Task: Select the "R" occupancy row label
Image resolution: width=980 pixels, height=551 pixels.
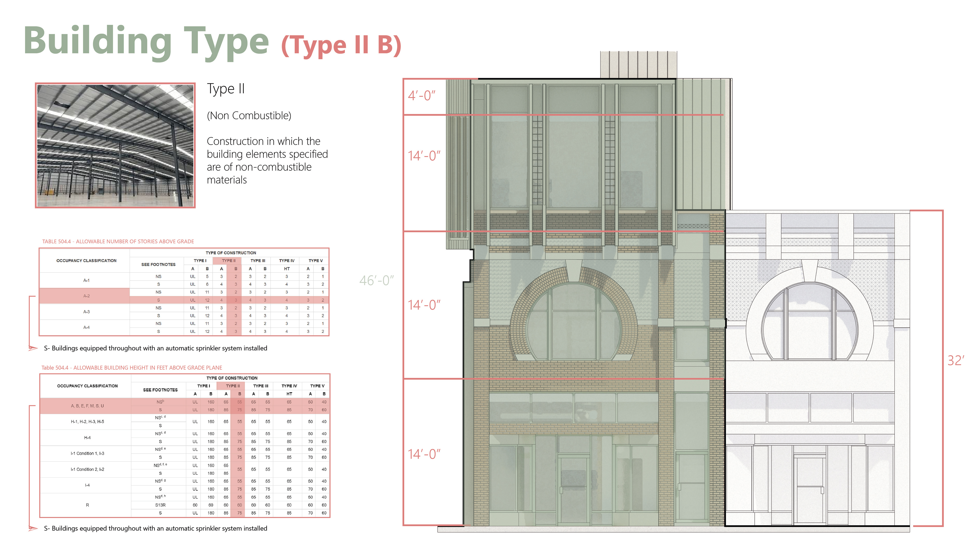Action: 87,505
